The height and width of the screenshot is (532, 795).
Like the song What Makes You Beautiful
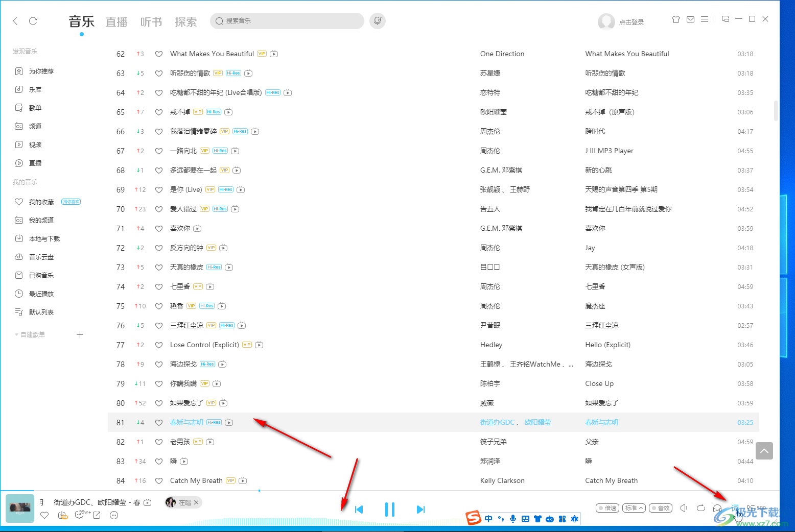(159, 54)
